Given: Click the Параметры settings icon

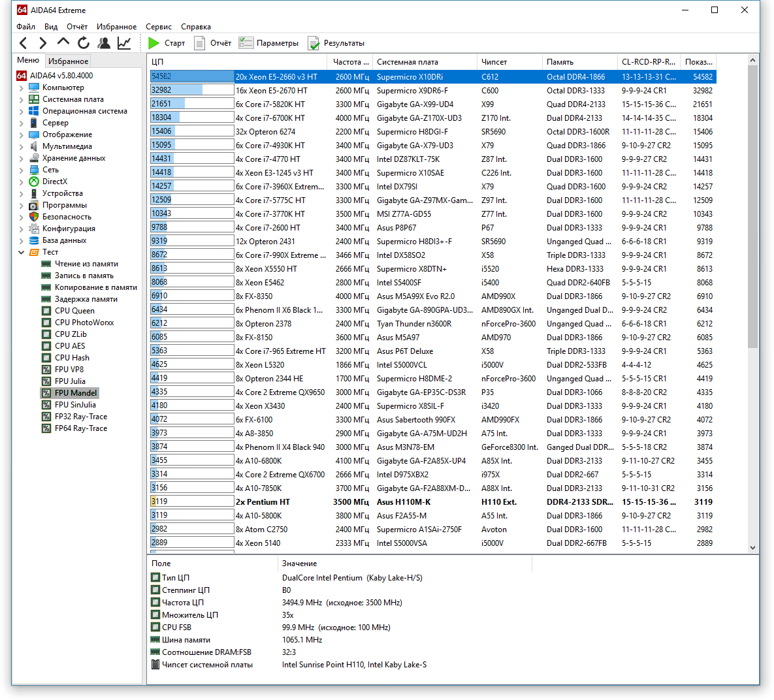Looking at the screenshot, I should coord(246,44).
